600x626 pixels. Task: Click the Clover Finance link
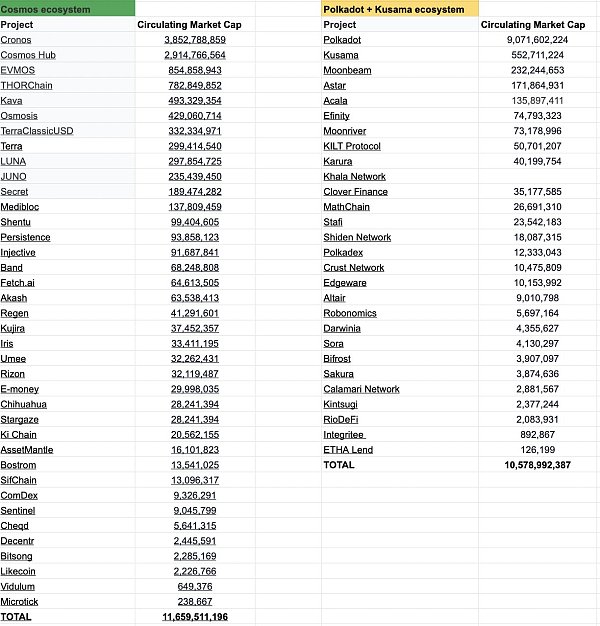pos(355,191)
